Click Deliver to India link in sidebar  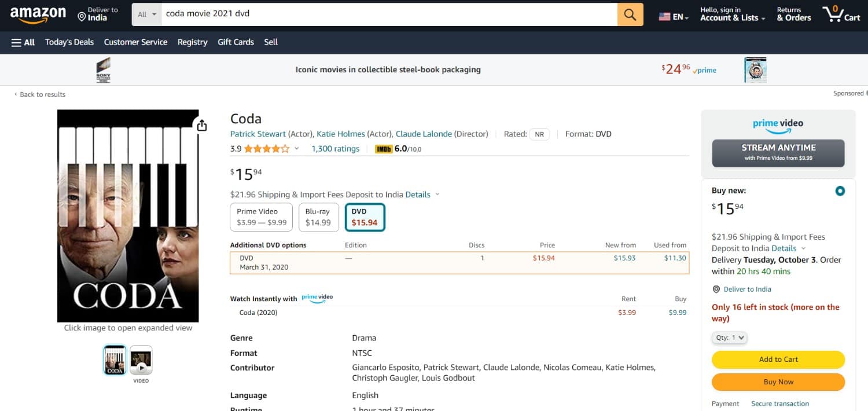click(x=747, y=289)
